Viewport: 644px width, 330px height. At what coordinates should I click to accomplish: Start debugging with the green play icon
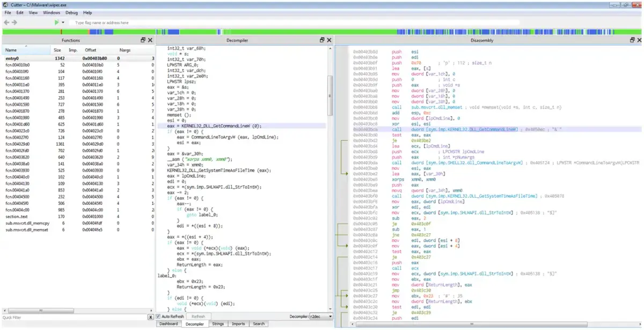(56, 23)
